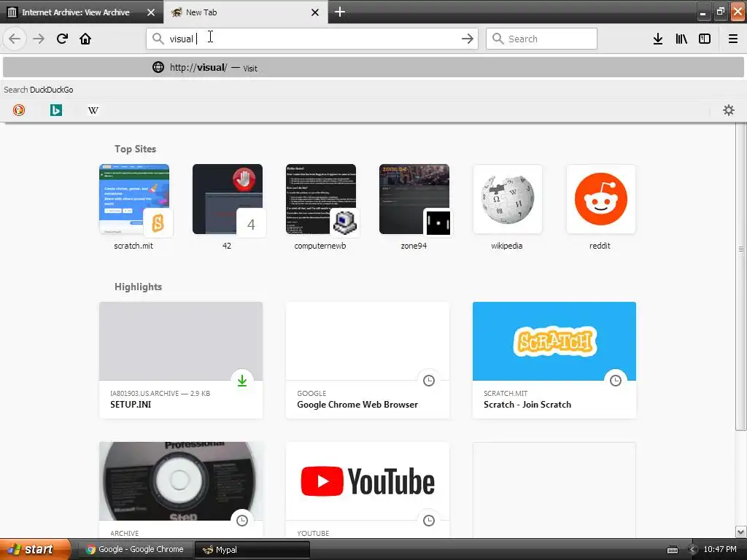
Task: Close the New Tab tab
Action: (315, 12)
